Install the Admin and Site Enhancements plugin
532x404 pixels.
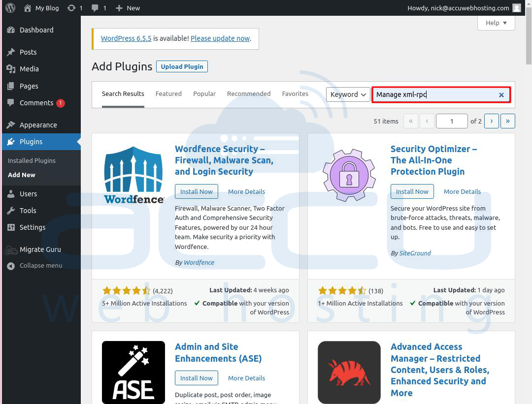(197, 378)
